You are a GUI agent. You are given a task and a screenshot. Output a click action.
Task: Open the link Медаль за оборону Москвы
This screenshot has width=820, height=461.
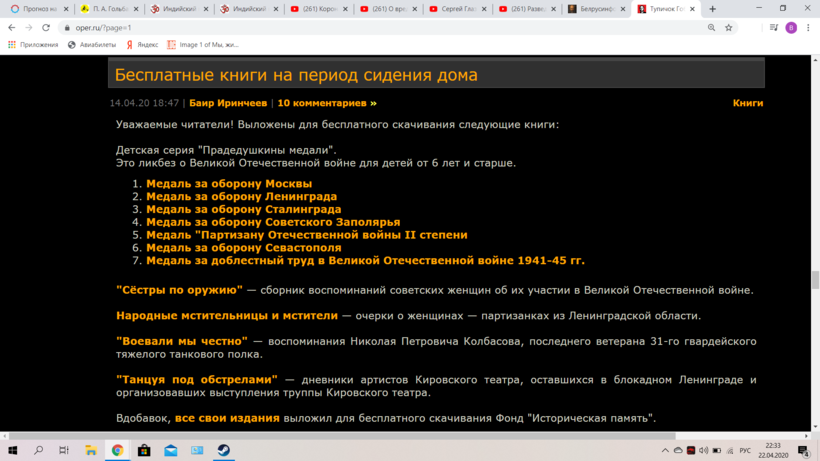click(229, 184)
